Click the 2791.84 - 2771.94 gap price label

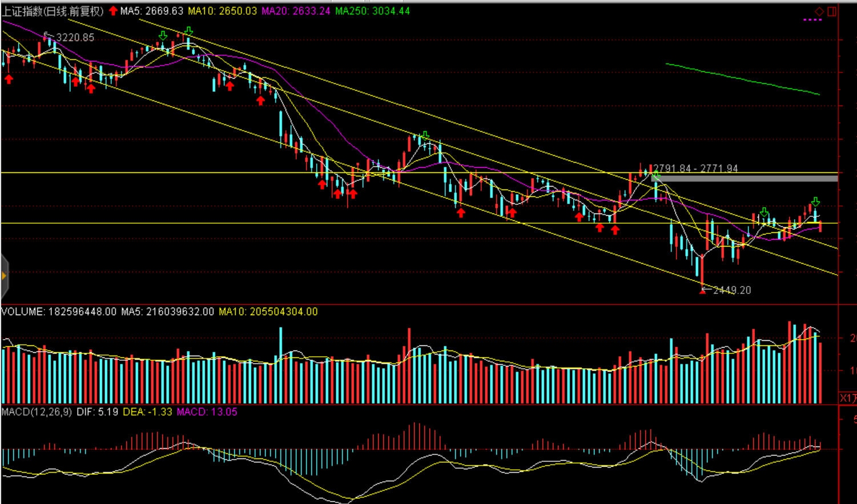pyautogui.click(x=695, y=168)
